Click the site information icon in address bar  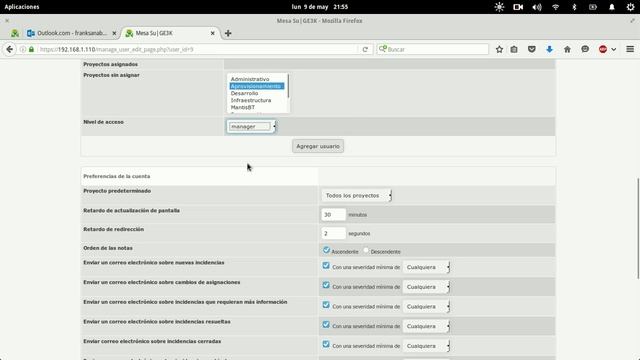[23, 49]
